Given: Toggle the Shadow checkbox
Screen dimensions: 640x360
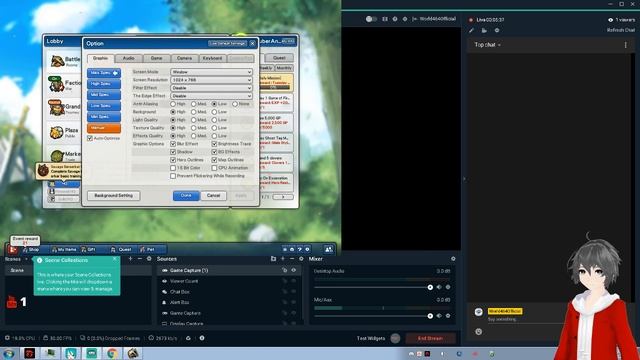Looking at the screenshot, I should coord(173,152).
